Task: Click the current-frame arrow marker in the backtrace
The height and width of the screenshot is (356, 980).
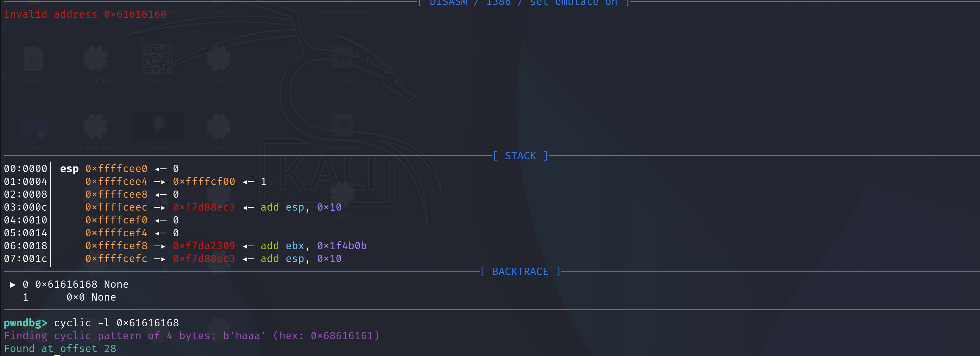Action: pyautogui.click(x=13, y=284)
